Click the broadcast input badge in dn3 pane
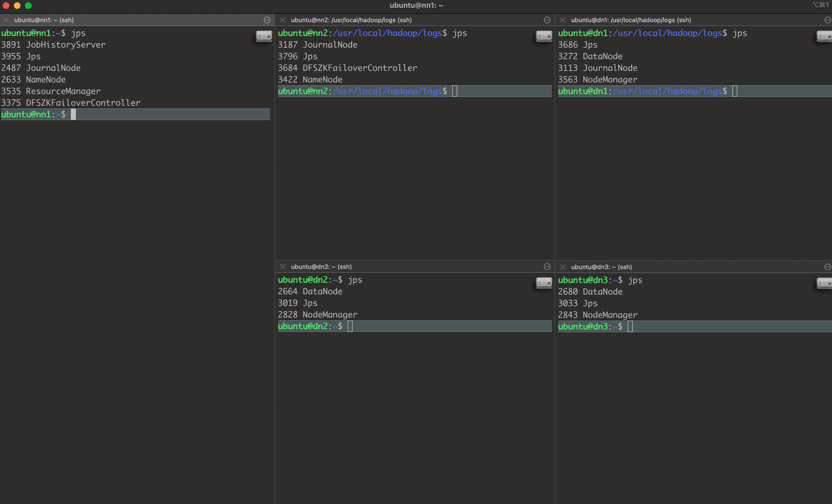832x504 pixels. (x=824, y=283)
